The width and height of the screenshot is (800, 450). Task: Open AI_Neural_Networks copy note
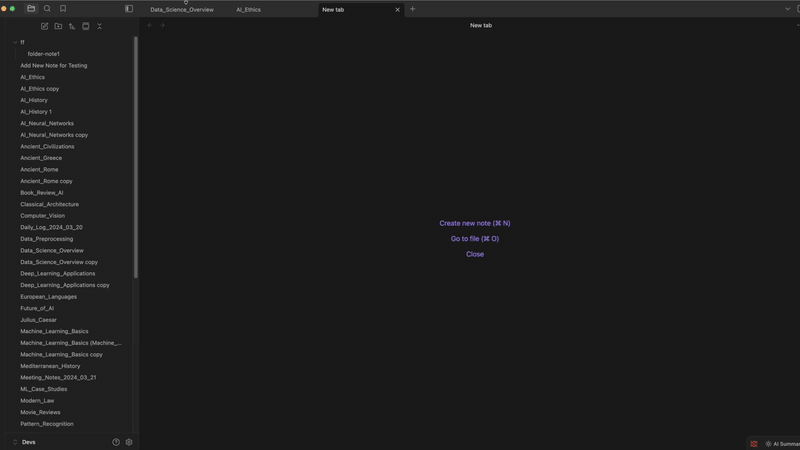54,135
